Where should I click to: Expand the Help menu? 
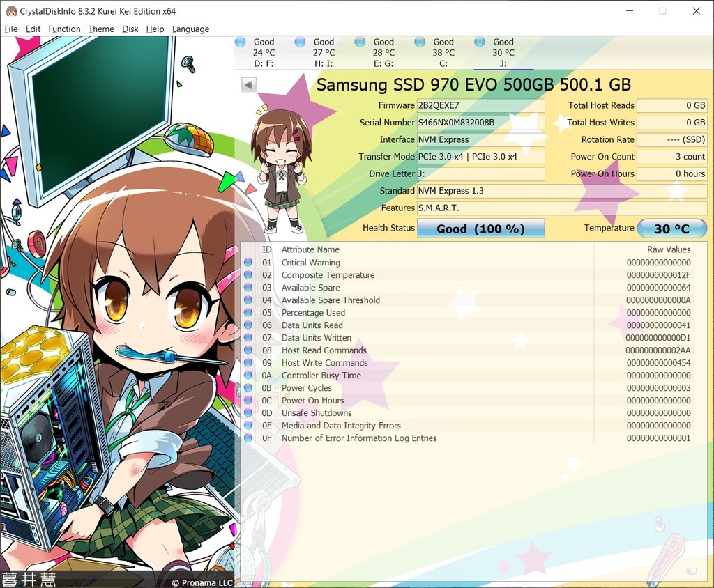[155, 29]
